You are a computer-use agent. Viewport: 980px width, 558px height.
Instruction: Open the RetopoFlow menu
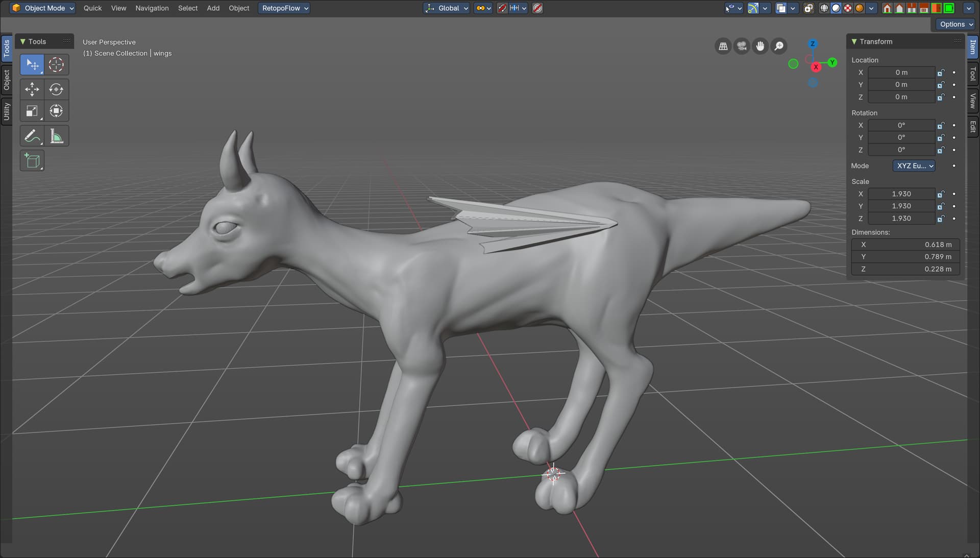tap(284, 8)
